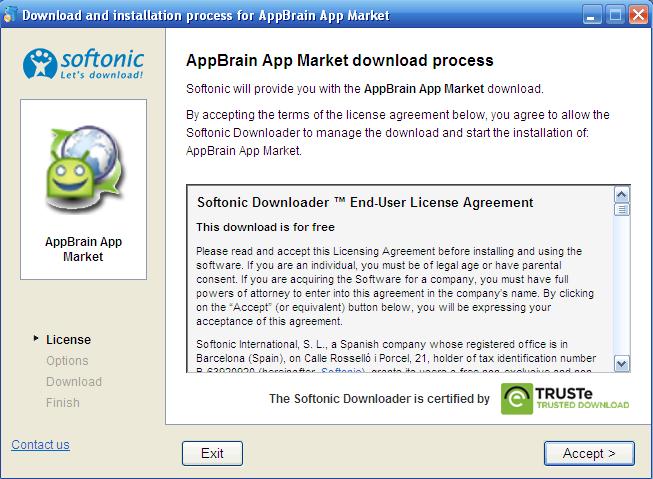
Task: Open the Contact us link
Action: tap(40, 444)
